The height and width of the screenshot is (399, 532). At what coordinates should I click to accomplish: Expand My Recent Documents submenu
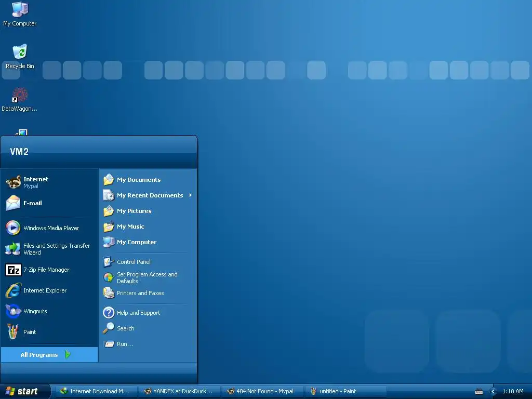coord(148,195)
